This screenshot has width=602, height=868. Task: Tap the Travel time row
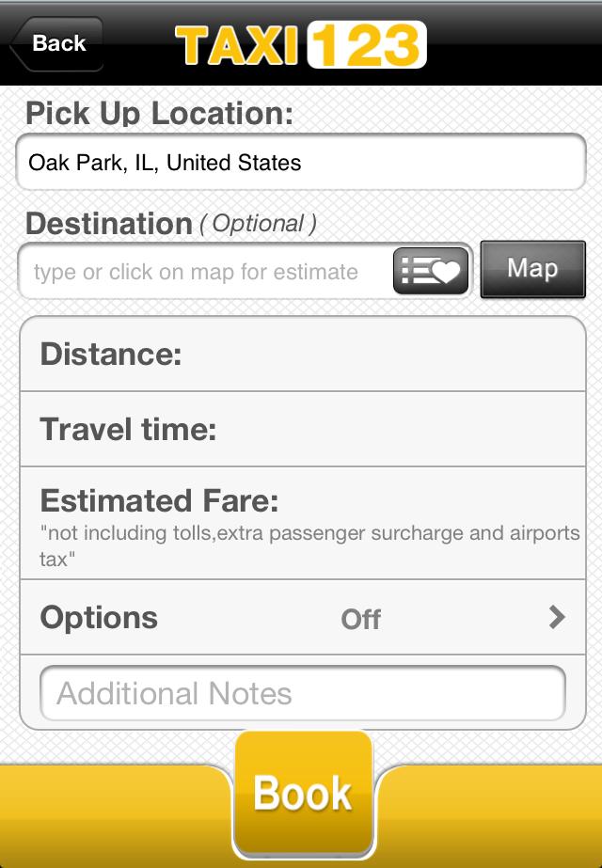pos(301,430)
